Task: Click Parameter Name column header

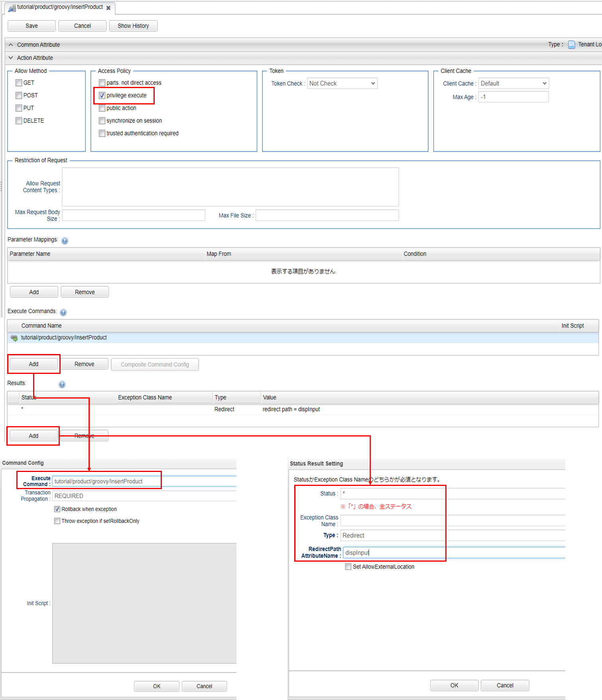Action: click(106, 254)
